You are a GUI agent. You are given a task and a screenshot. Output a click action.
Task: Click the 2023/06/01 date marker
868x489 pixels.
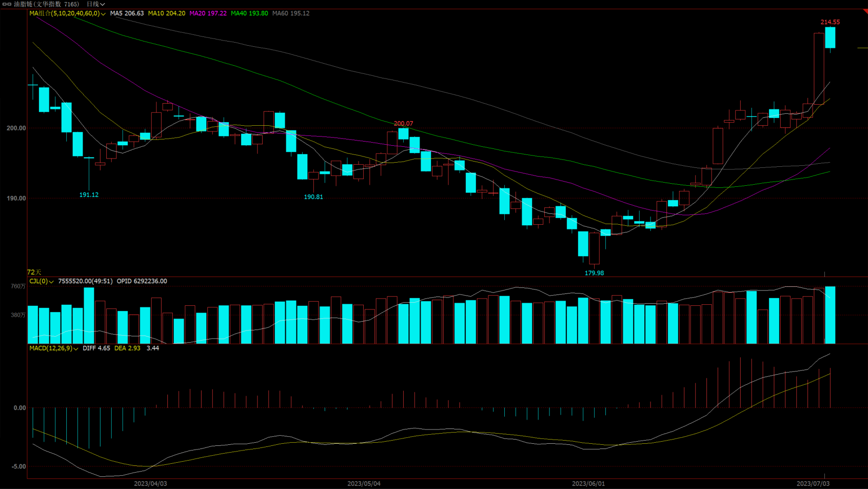588,484
